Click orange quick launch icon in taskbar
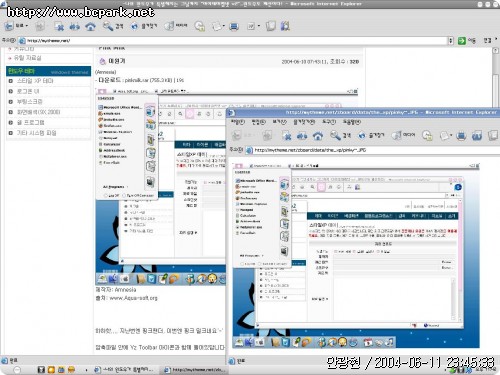The width and height of the screenshot is (500, 375). click(51, 369)
